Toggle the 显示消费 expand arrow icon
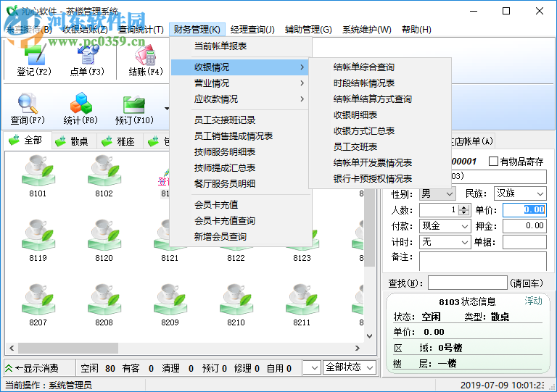 point(9,368)
